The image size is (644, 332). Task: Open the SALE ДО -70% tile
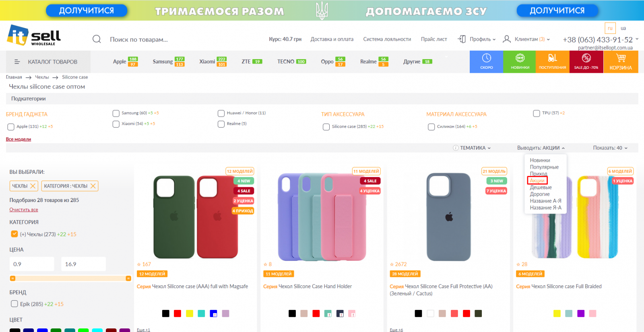[586, 62]
